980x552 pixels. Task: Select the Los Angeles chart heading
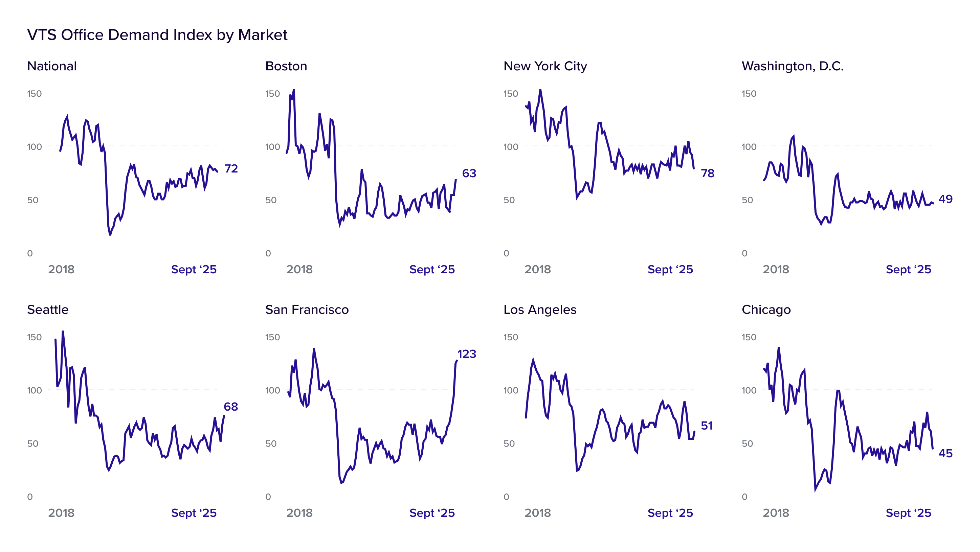(540, 309)
